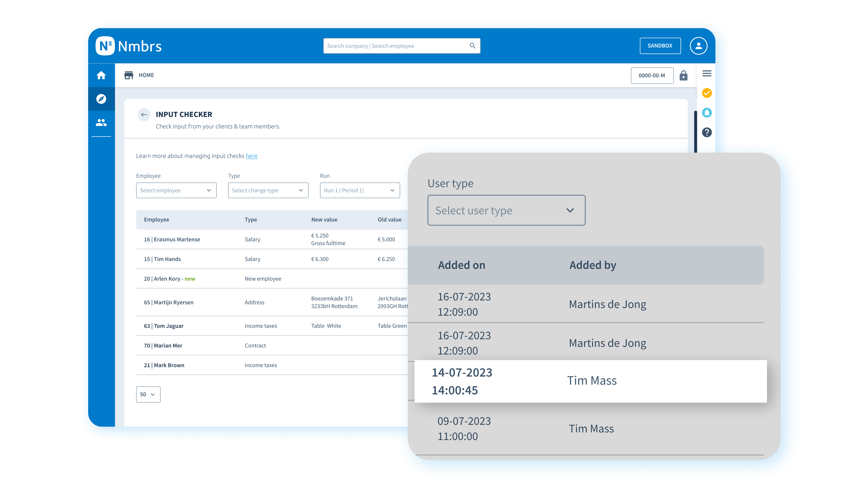Click the Income taxes type for Mark Brown
The width and height of the screenshot is (868, 488).
coord(260,365)
